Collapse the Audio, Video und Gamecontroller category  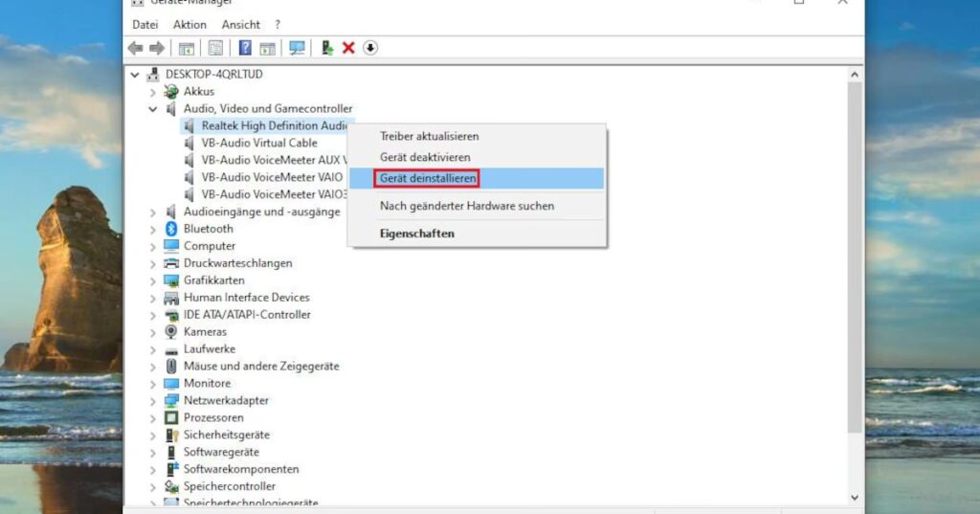coord(153,109)
